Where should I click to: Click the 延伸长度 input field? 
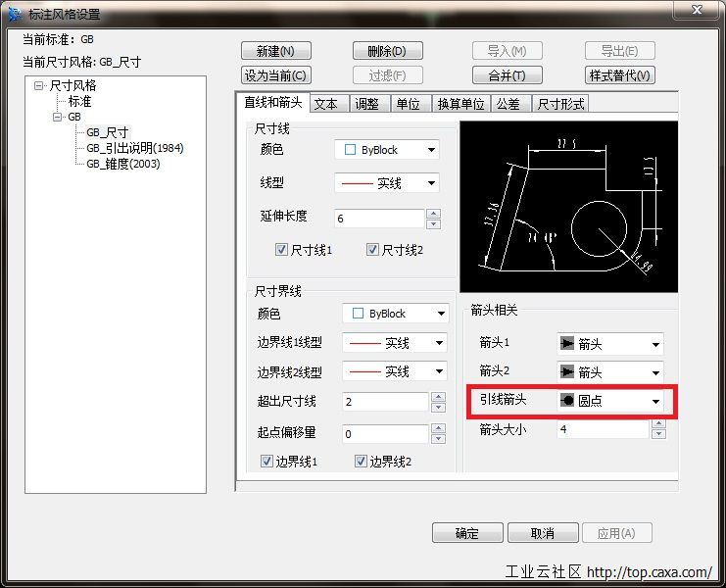379,219
